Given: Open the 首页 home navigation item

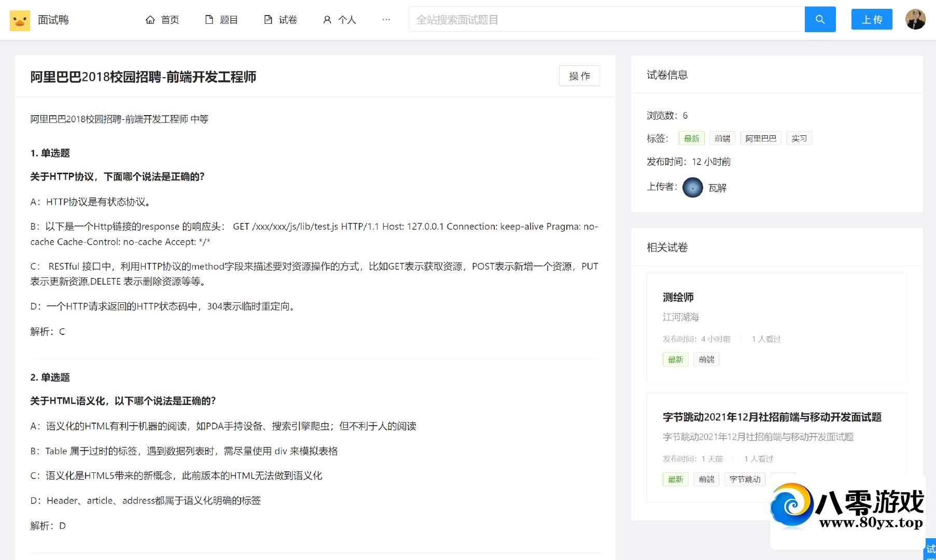Looking at the screenshot, I should 162,20.
